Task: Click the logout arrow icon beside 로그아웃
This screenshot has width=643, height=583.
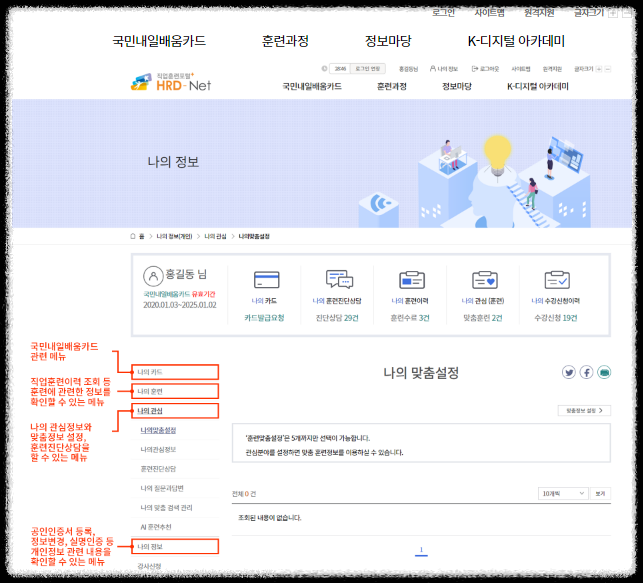Action: pos(475,68)
